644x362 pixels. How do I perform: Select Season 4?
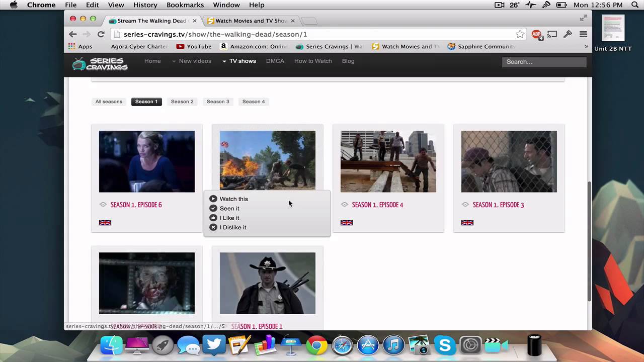tap(254, 102)
